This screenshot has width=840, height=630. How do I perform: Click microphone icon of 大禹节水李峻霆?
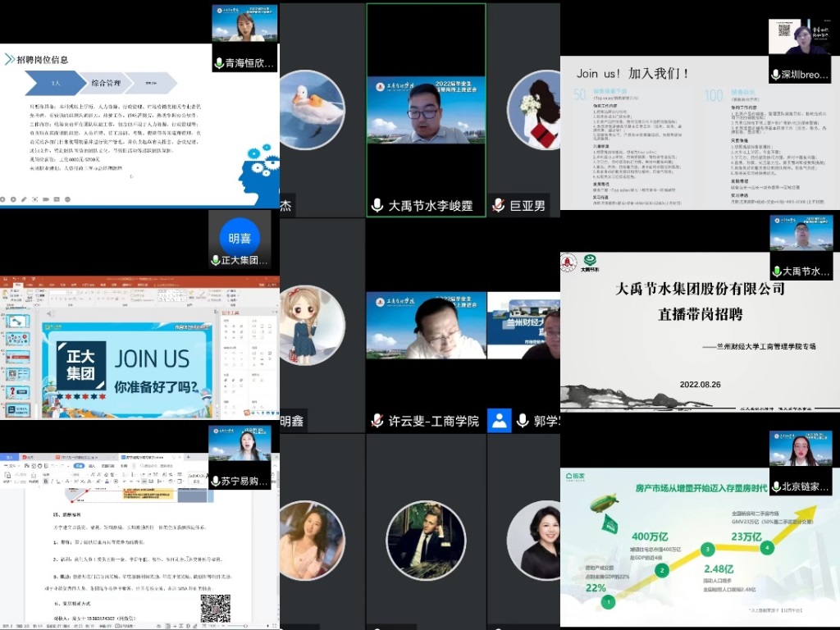(377, 205)
